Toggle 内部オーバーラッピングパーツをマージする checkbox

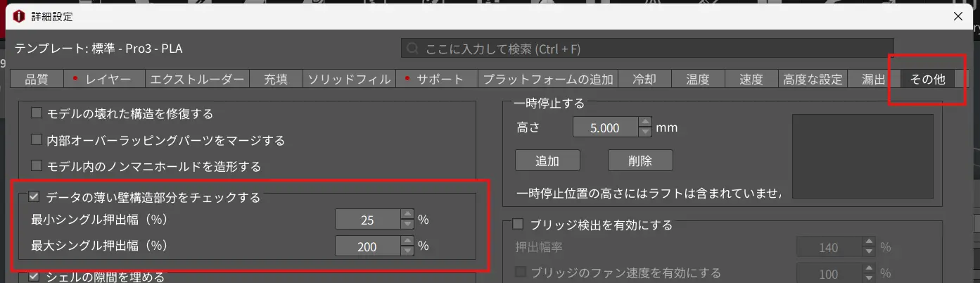tap(37, 140)
